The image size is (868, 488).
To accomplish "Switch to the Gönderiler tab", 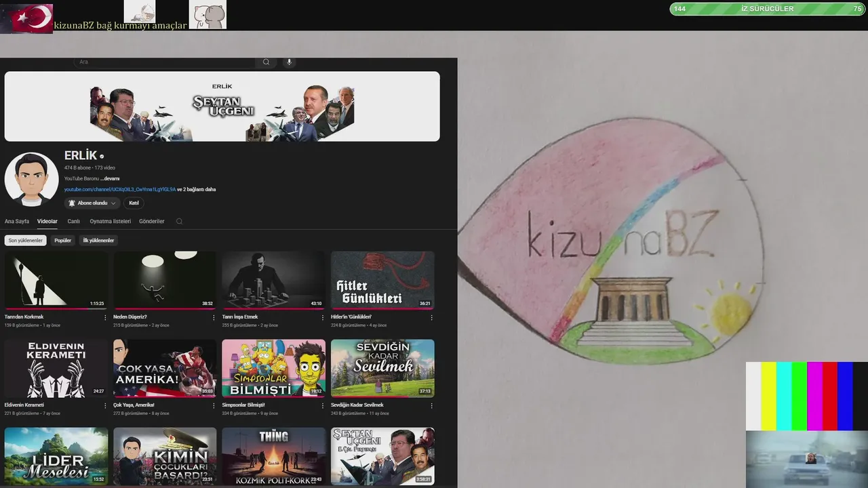I will coord(152,222).
